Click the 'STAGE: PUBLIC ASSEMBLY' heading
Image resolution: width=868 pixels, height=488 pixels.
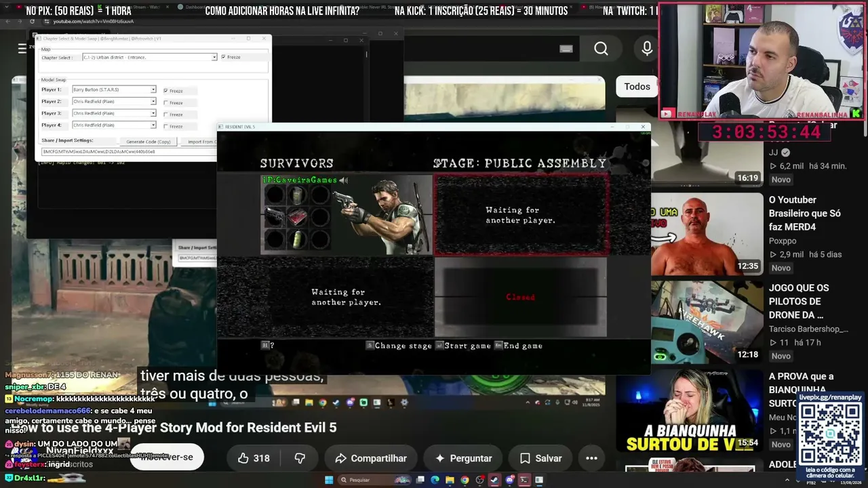click(519, 163)
